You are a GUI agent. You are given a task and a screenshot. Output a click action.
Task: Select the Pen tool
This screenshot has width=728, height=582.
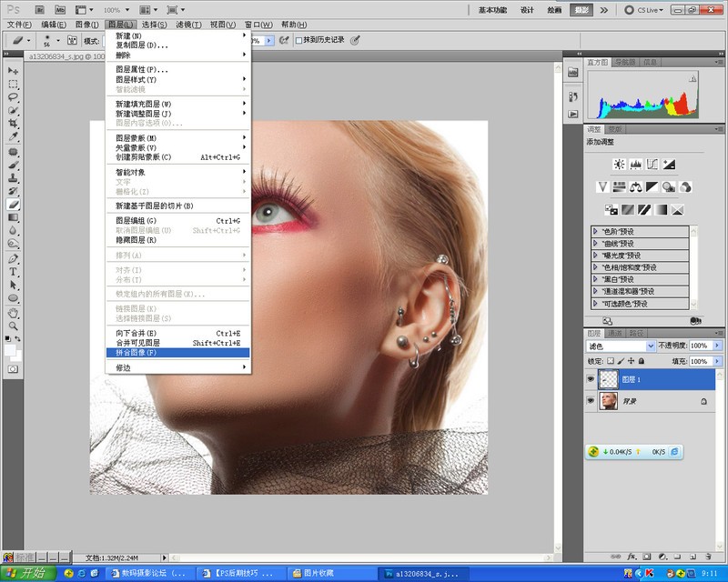tap(13, 258)
